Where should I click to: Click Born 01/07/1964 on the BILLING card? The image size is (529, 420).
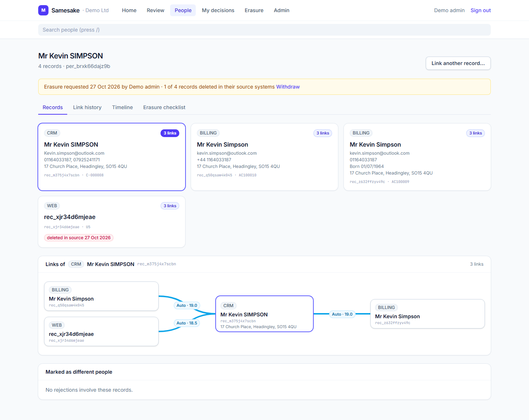pyautogui.click(x=367, y=166)
